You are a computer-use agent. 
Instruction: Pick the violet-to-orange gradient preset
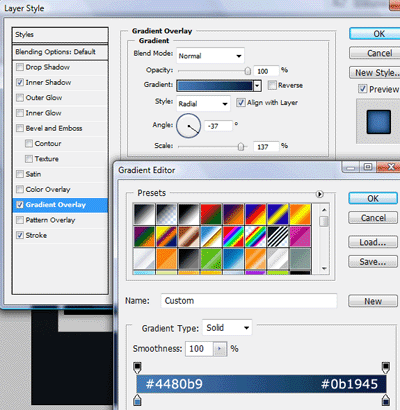pos(233,214)
